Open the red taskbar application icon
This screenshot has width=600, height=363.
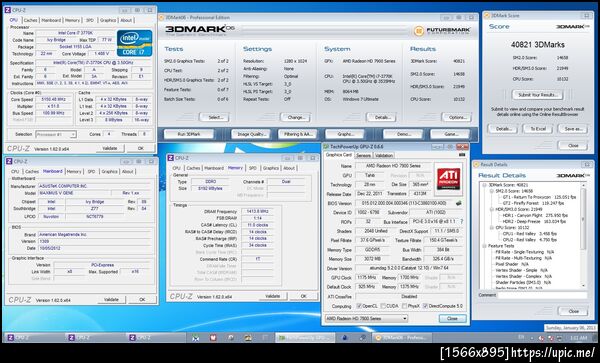(213, 338)
